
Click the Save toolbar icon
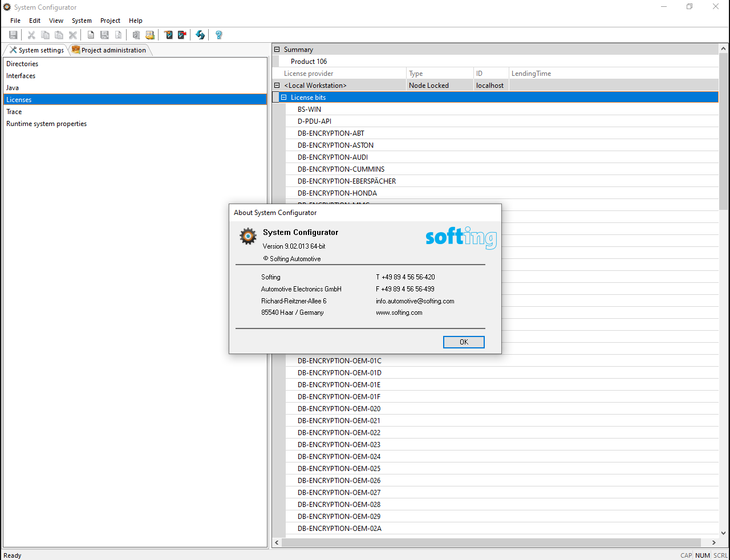click(13, 35)
